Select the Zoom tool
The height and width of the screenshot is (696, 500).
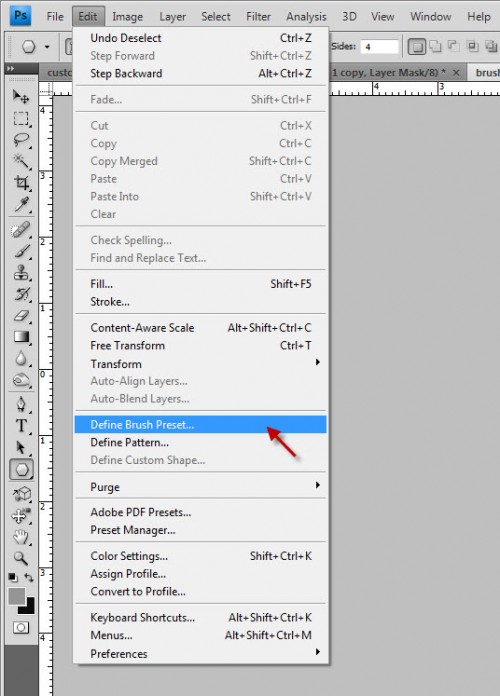(20, 558)
